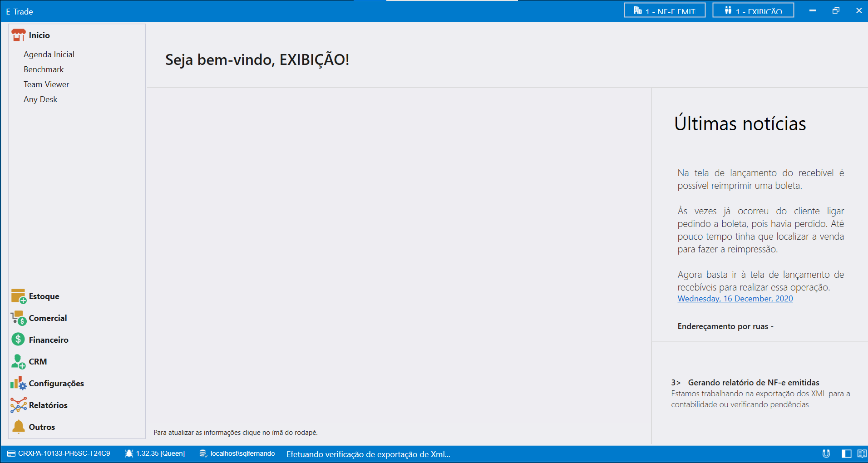This screenshot has height=463, width=868.
Task: Click the license key CRXPA-10133 in status bar
Action: 59,453
